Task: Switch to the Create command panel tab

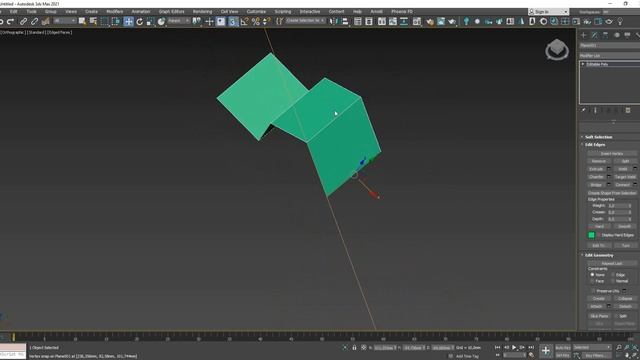Action: (583, 35)
